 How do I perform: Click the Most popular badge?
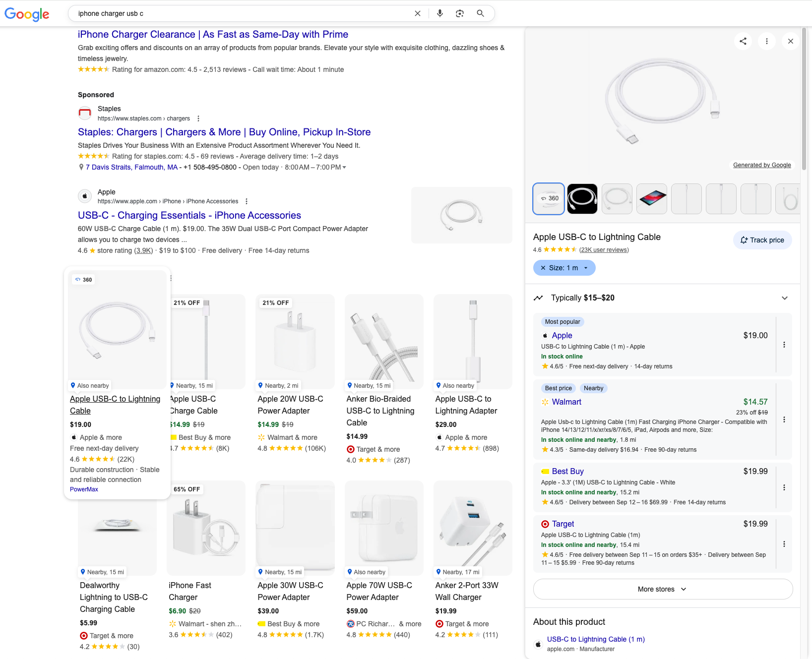point(562,322)
